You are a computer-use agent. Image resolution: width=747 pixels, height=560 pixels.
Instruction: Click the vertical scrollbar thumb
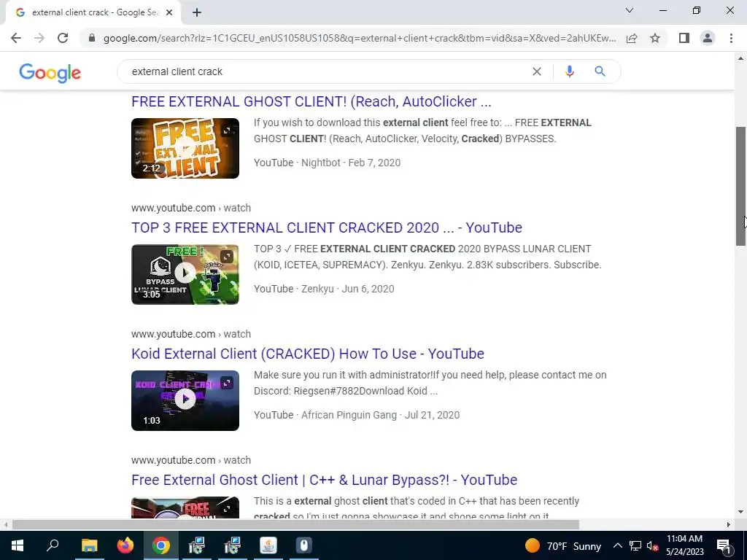click(740, 186)
